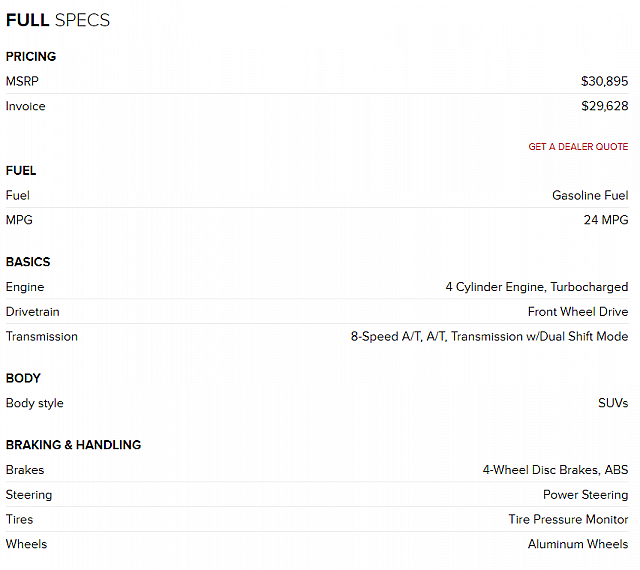Select the MSRP value $30,895
Image resolution: width=640 pixels, height=570 pixels.
pos(604,81)
